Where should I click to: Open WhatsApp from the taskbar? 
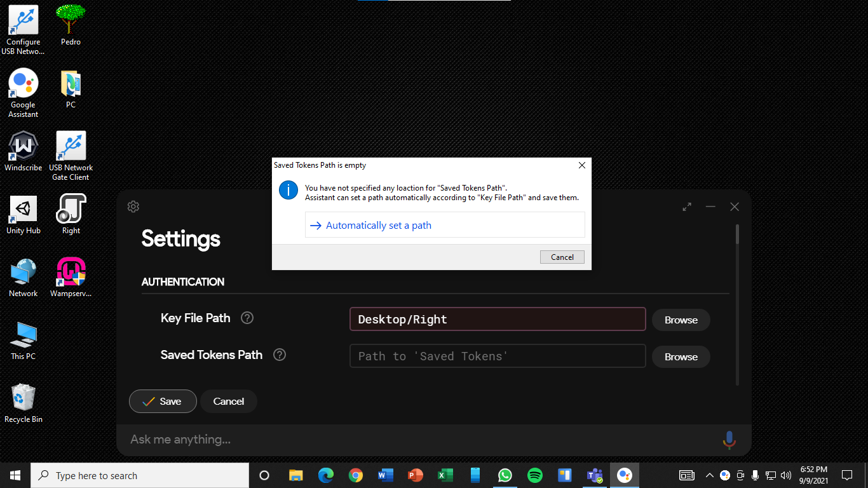(x=505, y=475)
